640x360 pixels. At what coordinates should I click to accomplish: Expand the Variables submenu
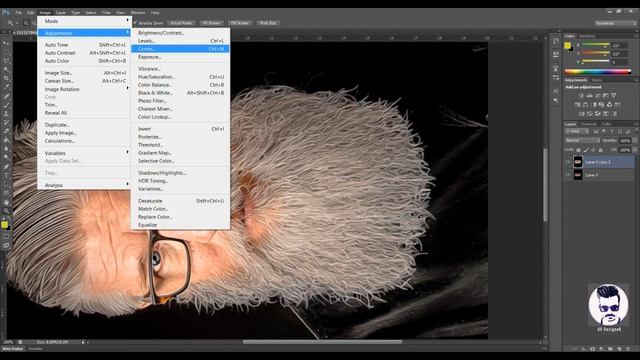(84, 153)
